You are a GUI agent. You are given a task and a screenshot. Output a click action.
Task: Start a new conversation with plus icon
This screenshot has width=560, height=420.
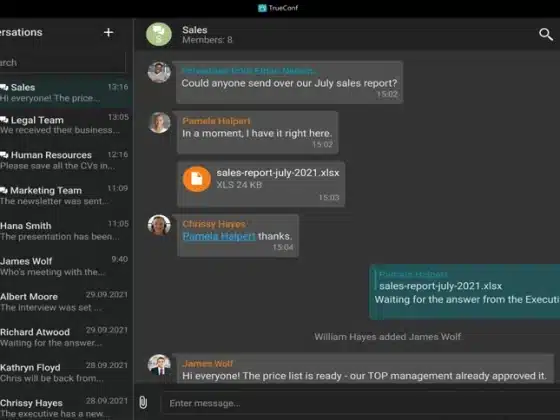click(x=109, y=32)
